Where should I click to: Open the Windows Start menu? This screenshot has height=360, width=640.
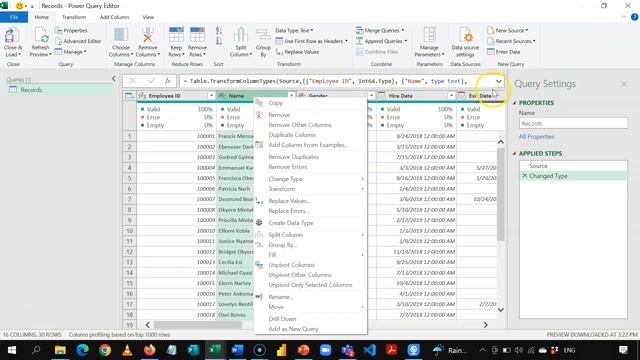12,350
